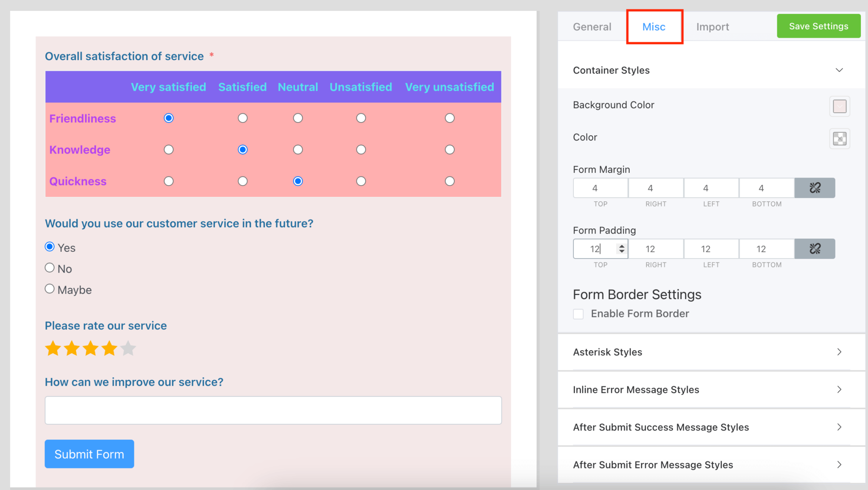The image size is (868, 490).
Task: Enable the Form Border checkbox
Action: tap(578, 314)
